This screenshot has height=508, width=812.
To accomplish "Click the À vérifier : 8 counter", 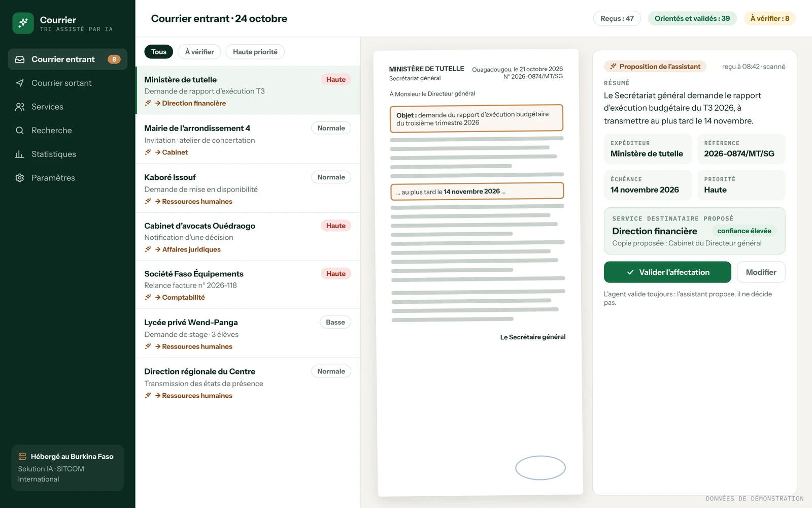I will (770, 18).
